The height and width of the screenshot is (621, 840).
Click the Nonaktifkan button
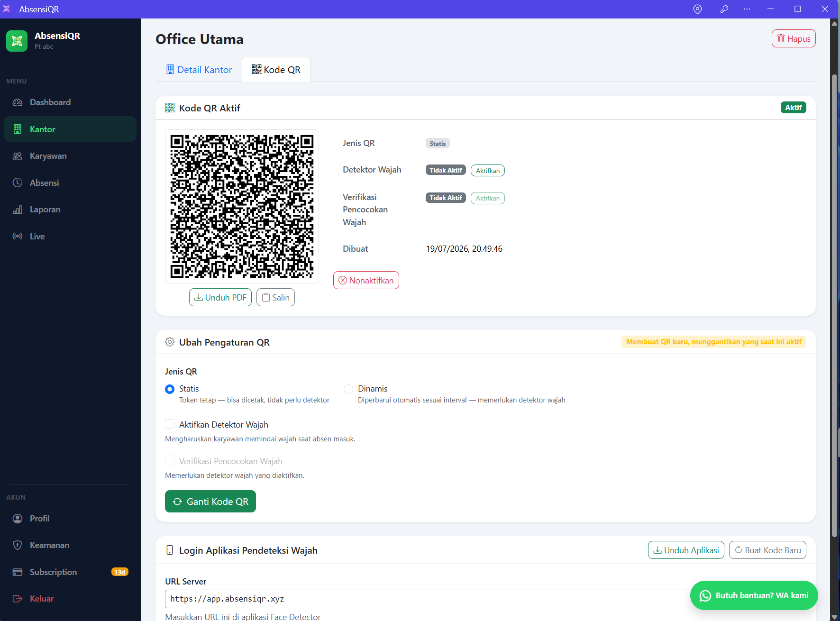point(366,280)
